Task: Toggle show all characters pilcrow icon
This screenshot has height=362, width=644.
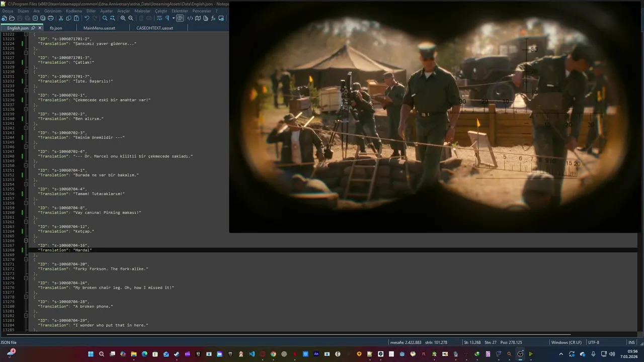Action: click(x=167, y=18)
